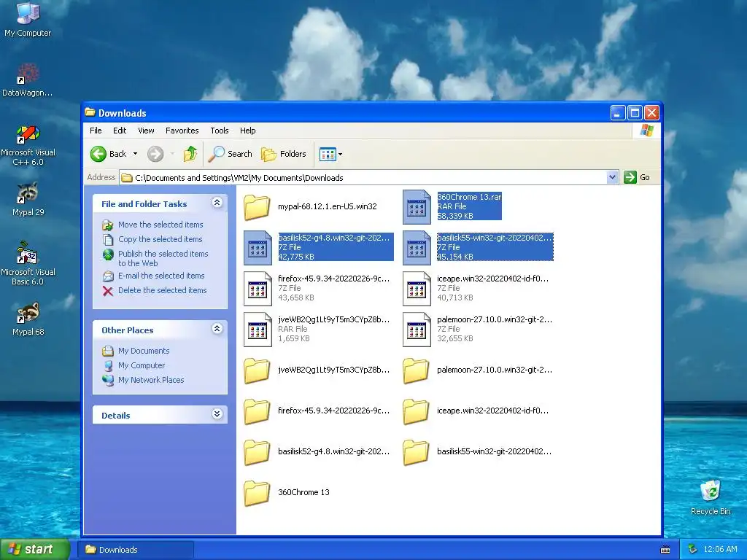747x560 pixels.
Task: Select firefox-45.9.34 folder icon
Action: [x=257, y=411]
